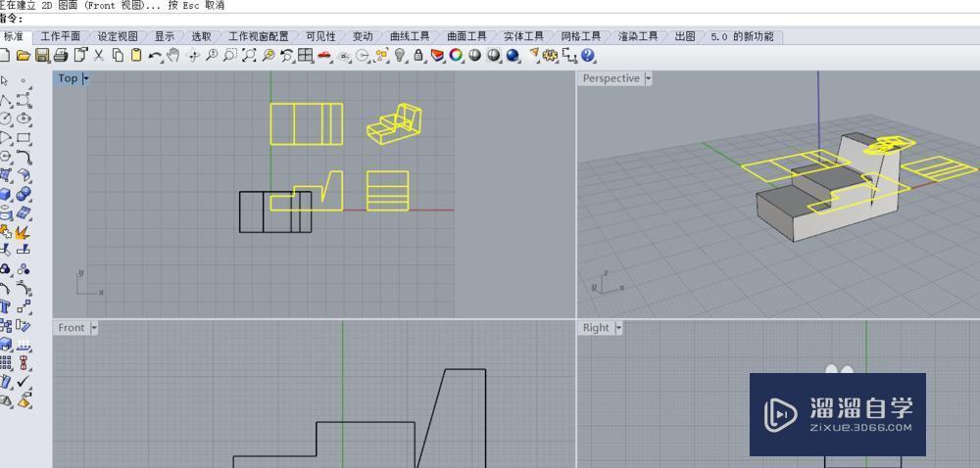Open the Edit Layers icon
This screenshot has height=468, width=980.
point(437,56)
